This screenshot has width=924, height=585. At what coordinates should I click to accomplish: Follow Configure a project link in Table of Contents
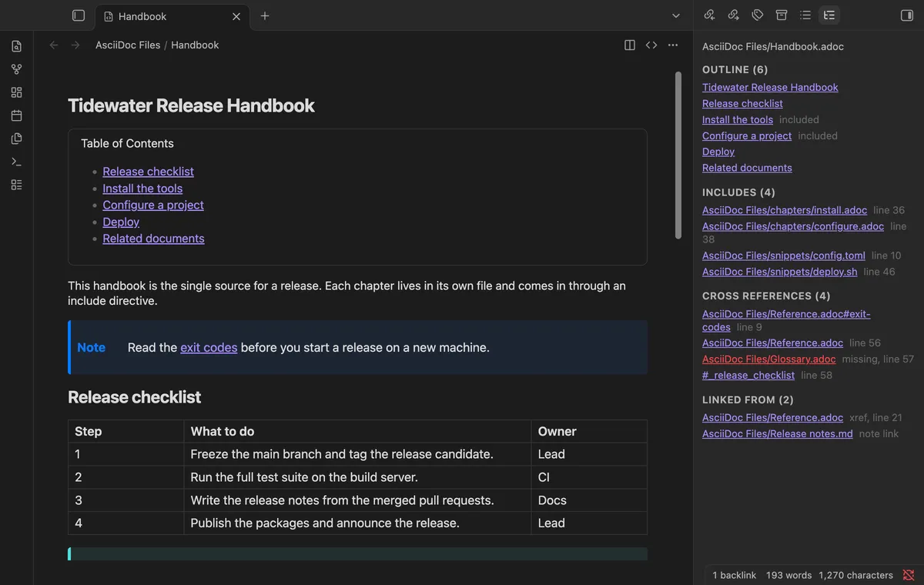click(153, 205)
